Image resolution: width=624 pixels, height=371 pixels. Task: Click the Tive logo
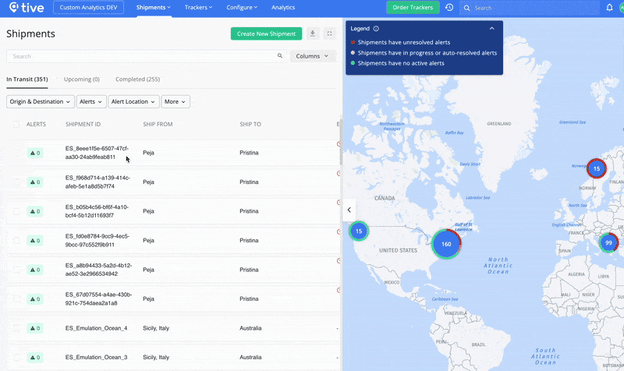coord(26,8)
